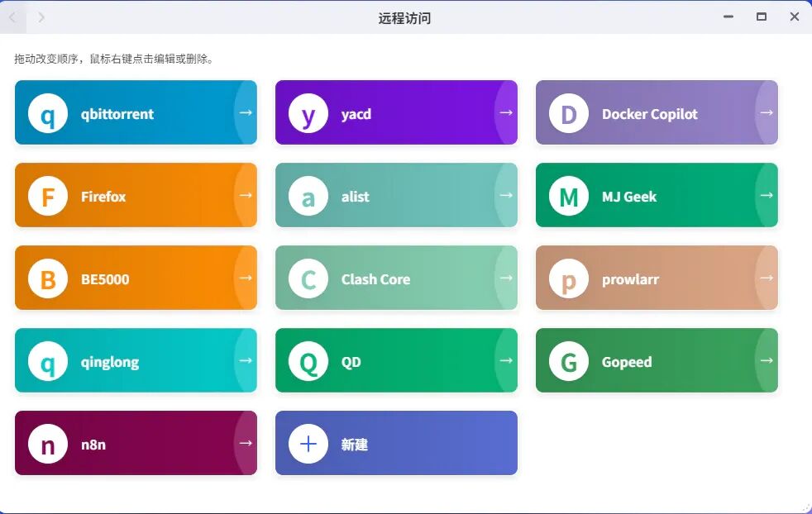Image resolution: width=812 pixels, height=514 pixels.
Task: Click the BE5000 'B' circle icon
Action: 48,279
